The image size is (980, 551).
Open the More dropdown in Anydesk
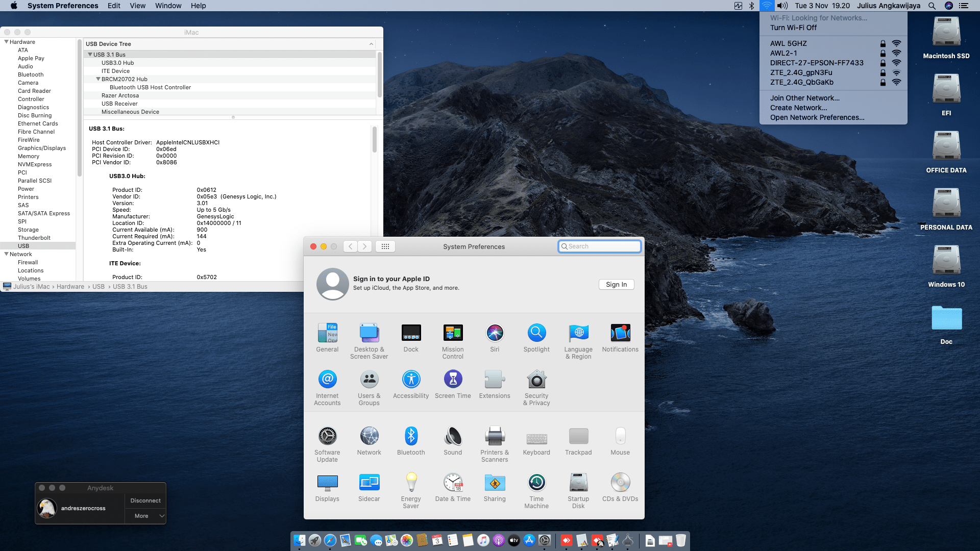(145, 516)
